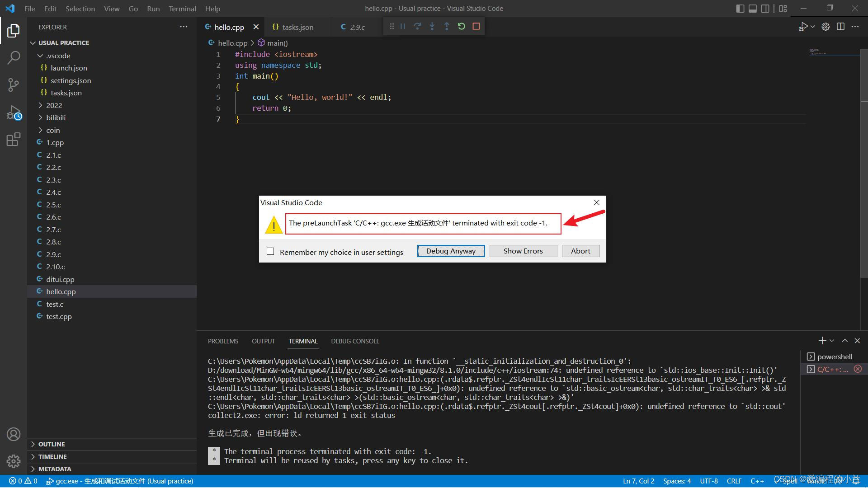Toggle the secondary side bar layout icon

click(765, 9)
